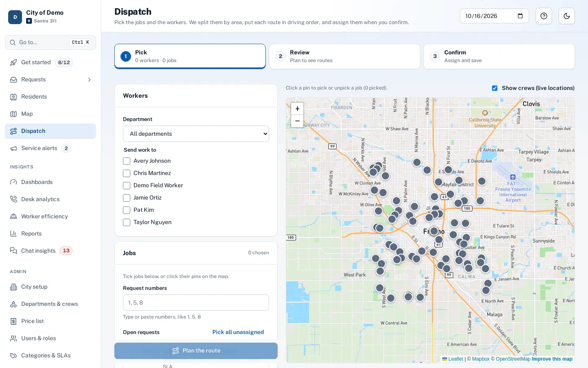This screenshot has height=368, width=588.
Task: Uncheck Show crews live locations
Action: [495, 88]
